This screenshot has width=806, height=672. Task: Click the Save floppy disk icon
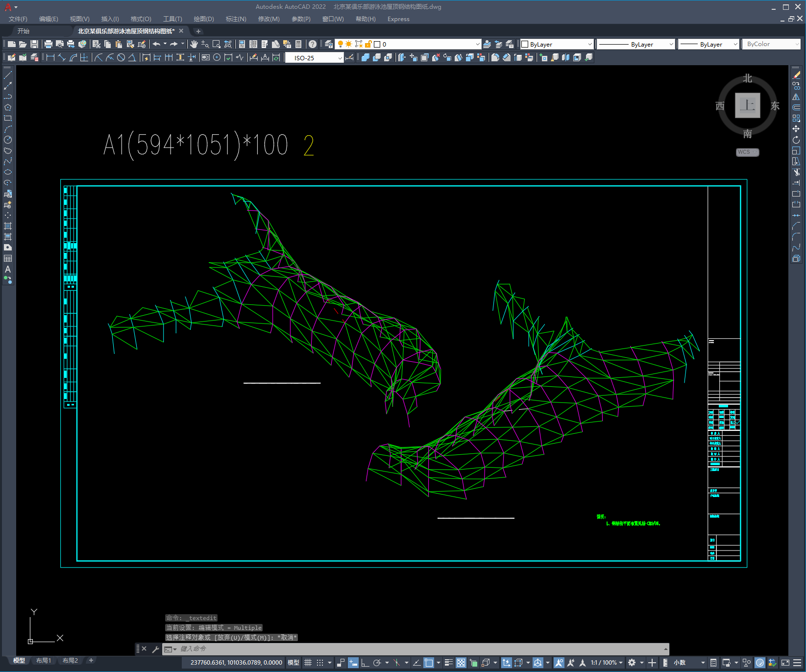coord(34,44)
